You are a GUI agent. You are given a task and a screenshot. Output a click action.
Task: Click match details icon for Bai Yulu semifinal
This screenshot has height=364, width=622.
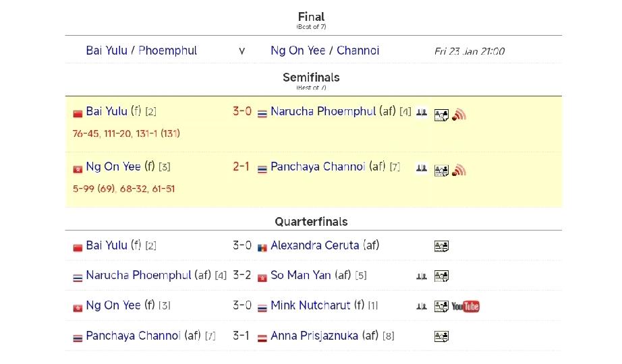(441, 115)
